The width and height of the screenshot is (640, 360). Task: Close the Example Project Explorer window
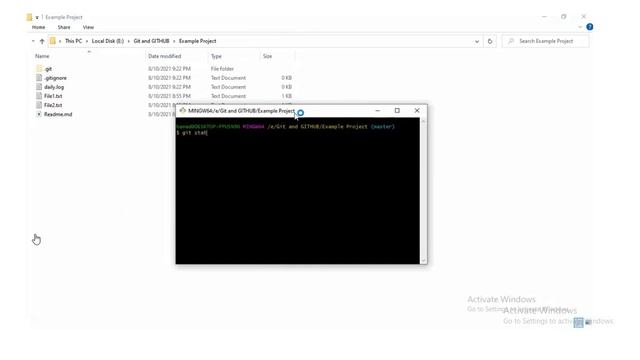click(x=583, y=17)
